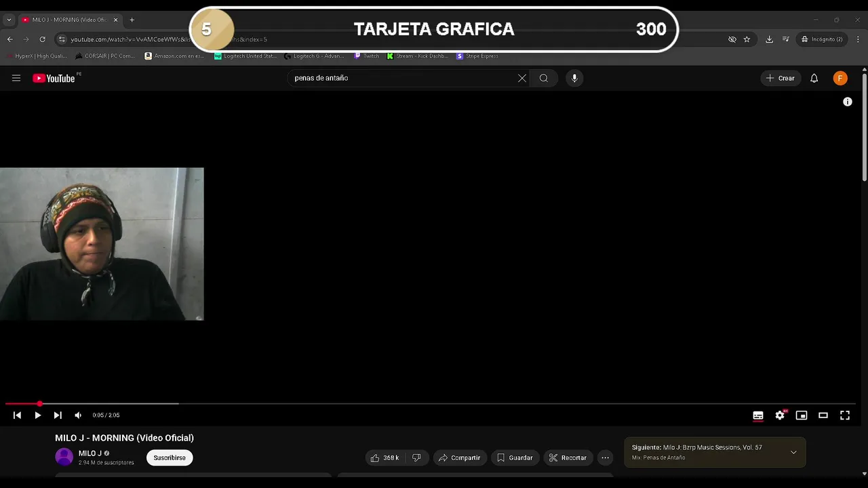The height and width of the screenshot is (488, 868).
Task: Subscribe to MILO J with Suscribirse
Action: tap(170, 458)
